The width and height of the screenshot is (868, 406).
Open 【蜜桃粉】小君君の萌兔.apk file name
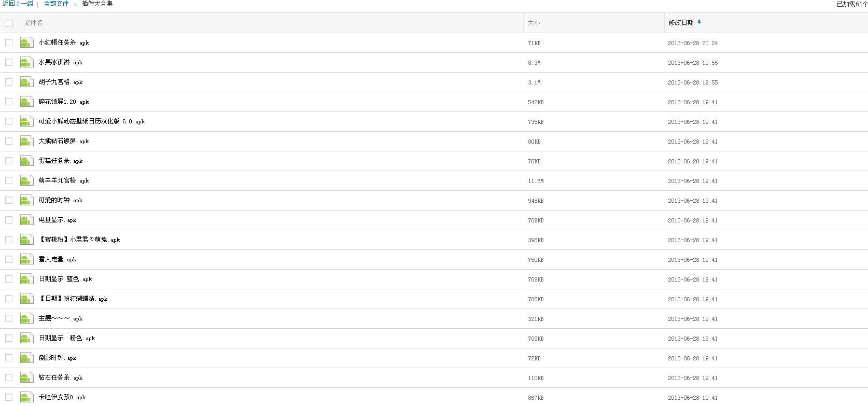(x=79, y=240)
